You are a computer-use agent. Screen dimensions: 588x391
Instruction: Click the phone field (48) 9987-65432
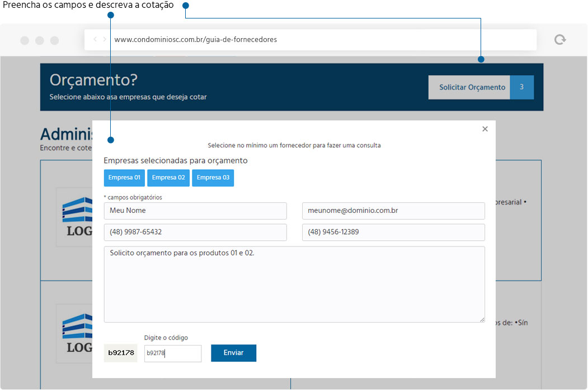(195, 232)
